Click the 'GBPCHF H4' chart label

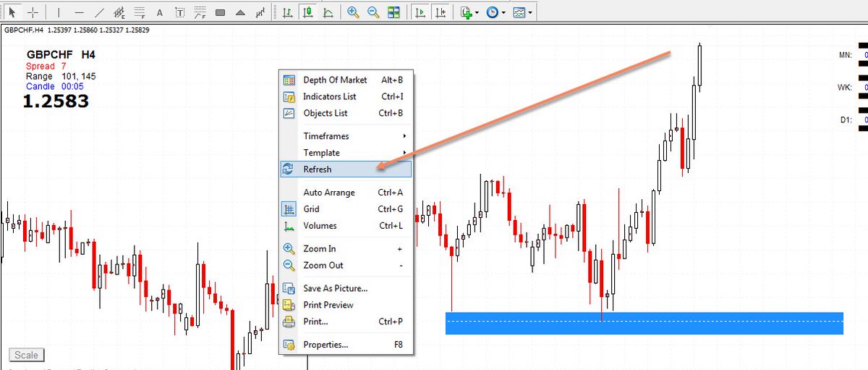point(61,54)
